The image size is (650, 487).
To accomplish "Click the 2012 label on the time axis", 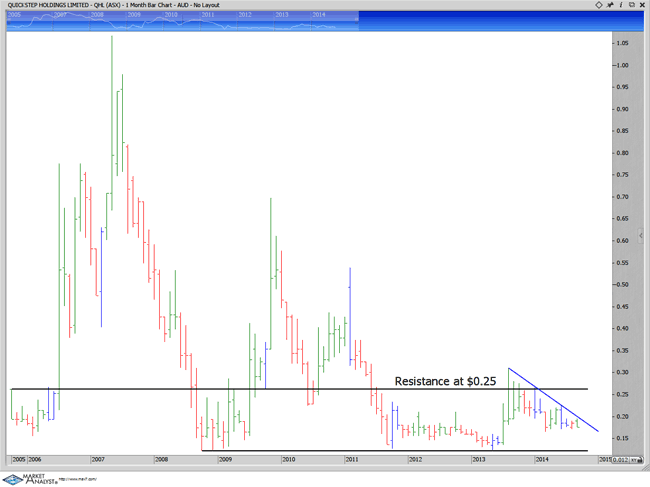I will [415, 459].
